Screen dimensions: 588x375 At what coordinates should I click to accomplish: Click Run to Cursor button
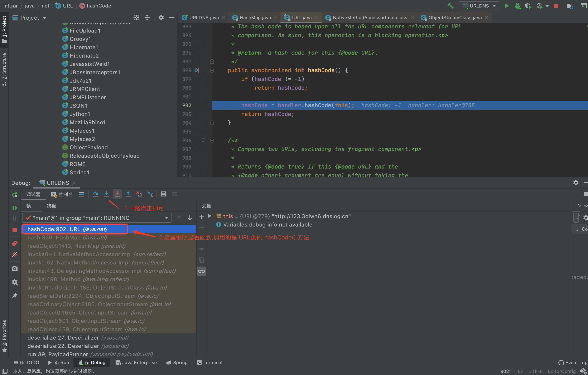tap(150, 194)
